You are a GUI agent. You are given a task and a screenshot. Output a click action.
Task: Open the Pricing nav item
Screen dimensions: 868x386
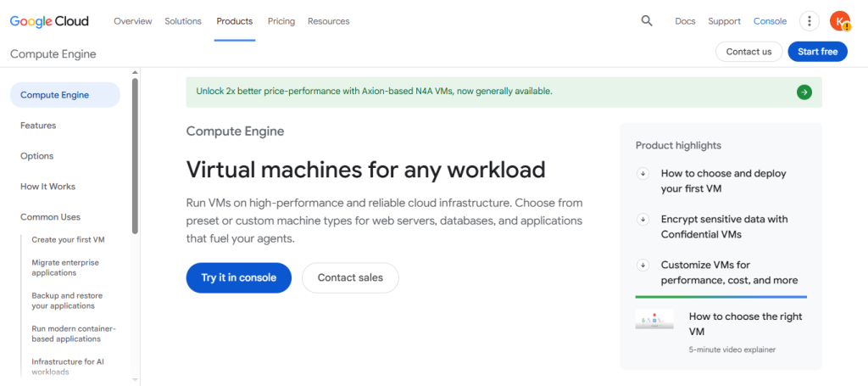(x=281, y=21)
